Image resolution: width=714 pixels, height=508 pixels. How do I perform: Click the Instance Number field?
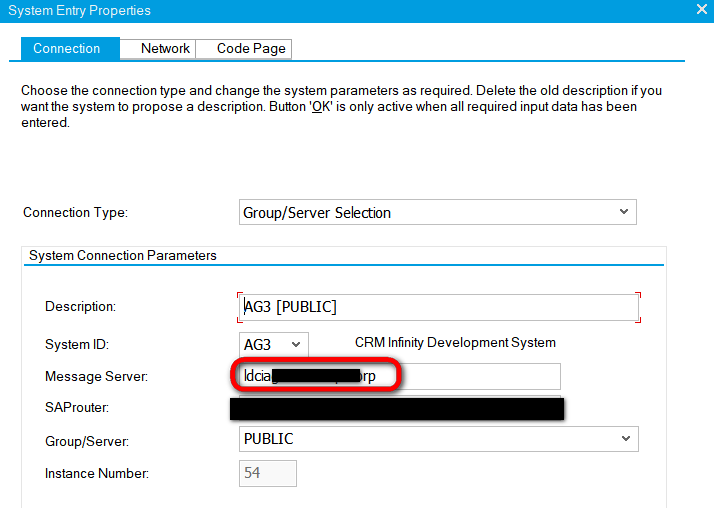[x=268, y=473]
